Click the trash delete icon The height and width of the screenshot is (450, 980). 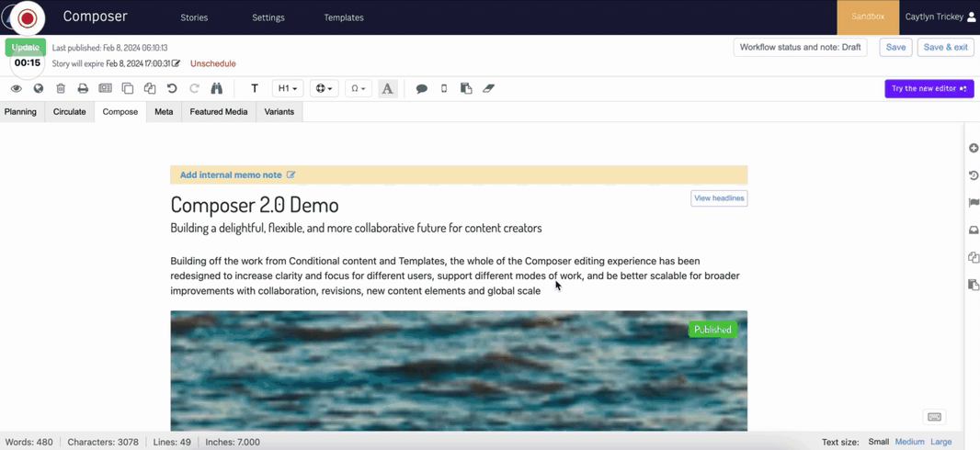61,89
